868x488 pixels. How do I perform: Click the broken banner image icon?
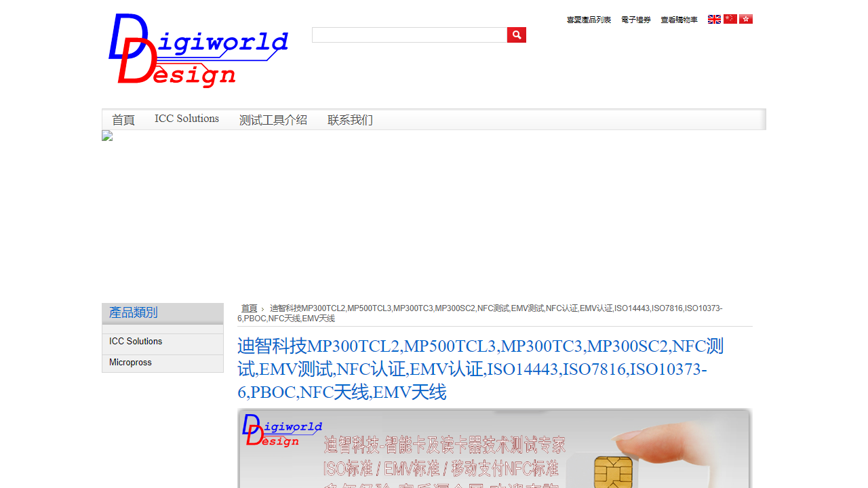click(107, 136)
